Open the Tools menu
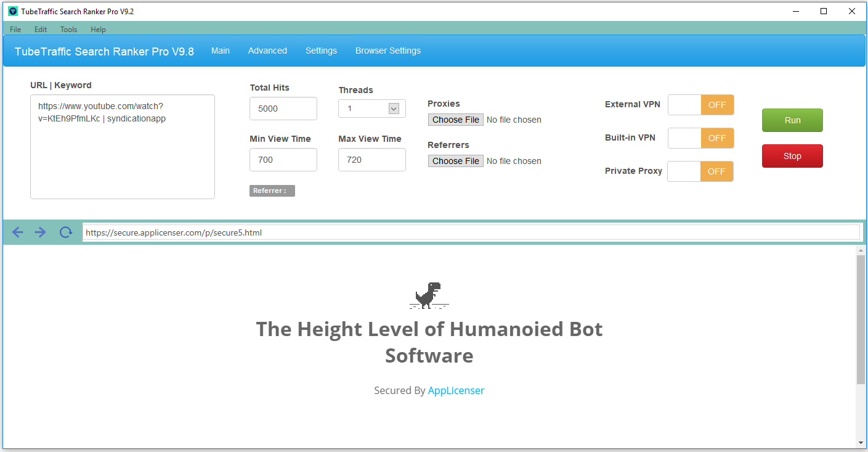 click(x=69, y=30)
